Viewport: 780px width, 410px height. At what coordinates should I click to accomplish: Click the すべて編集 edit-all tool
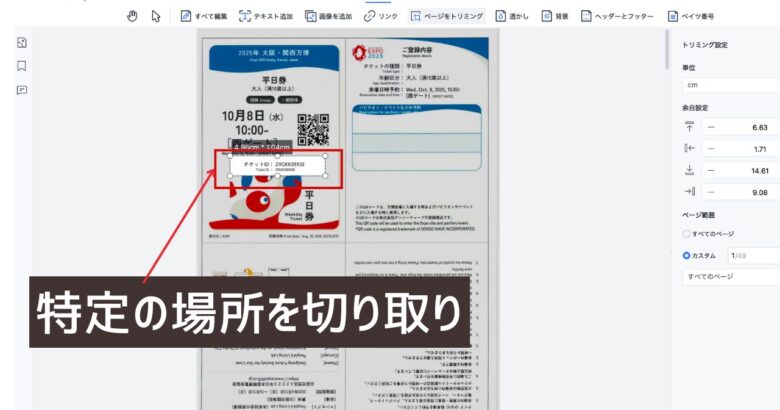(204, 16)
